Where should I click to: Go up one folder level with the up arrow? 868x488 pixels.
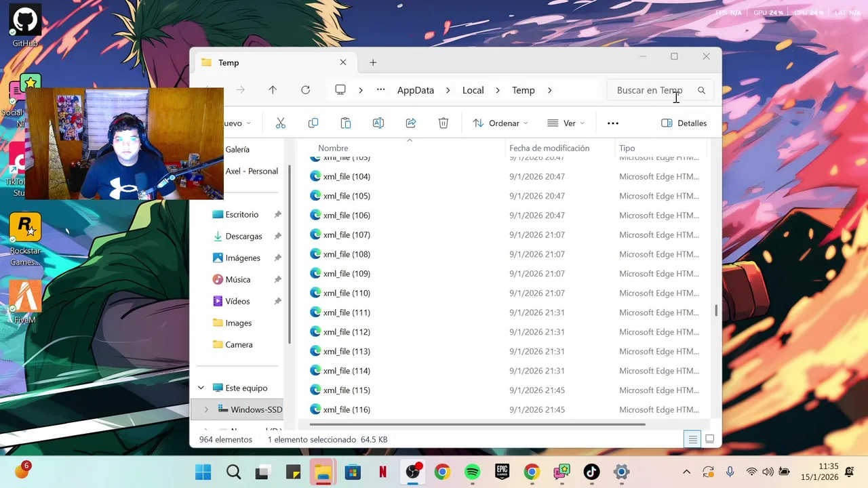point(273,90)
